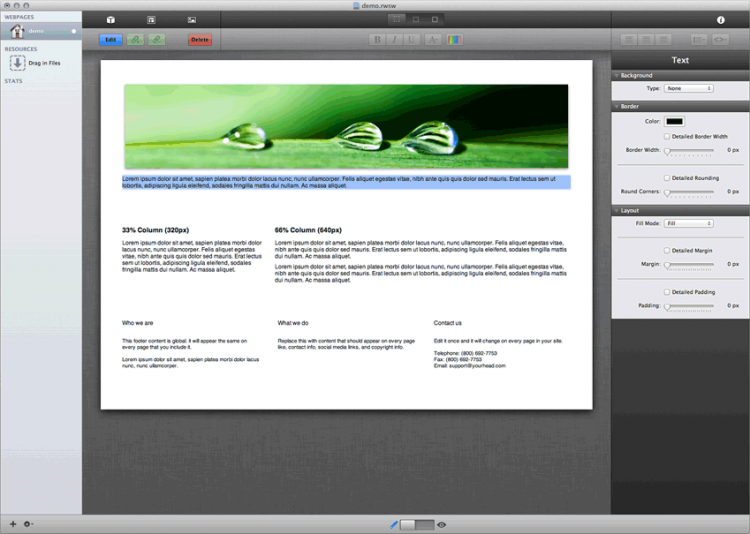This screenshot has height=534, width=750.
Task: Click the eye preview icon
Action: click(441, 525)
